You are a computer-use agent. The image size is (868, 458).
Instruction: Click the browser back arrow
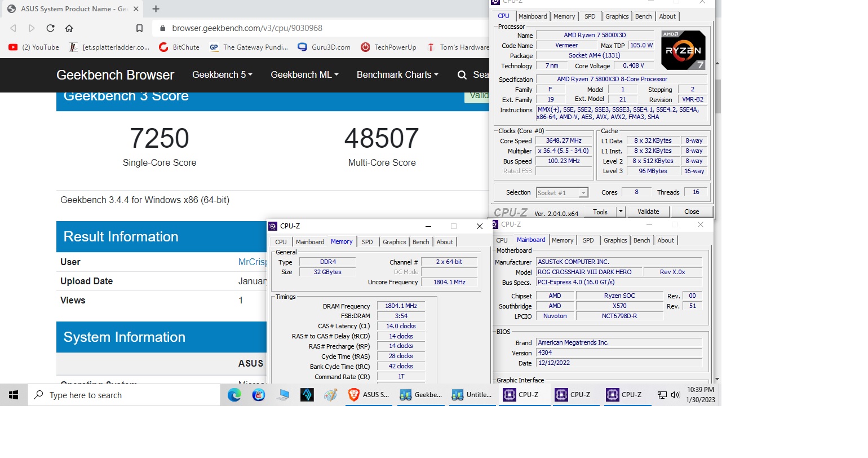point(13,28)
